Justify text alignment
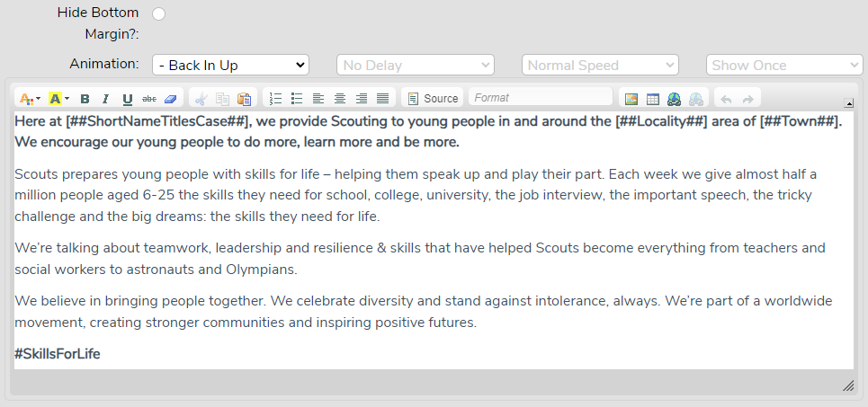This screenshot has width=868, height=407. 382,99
